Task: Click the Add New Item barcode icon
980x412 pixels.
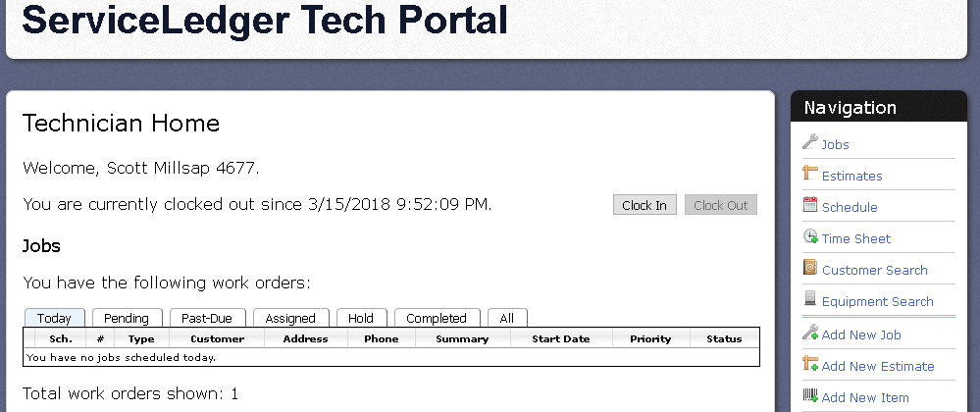Action: tap(810, 395)
